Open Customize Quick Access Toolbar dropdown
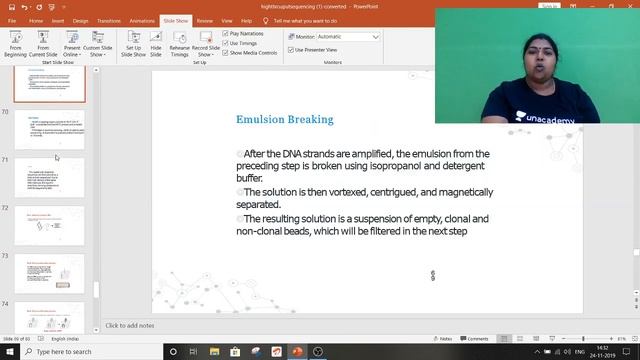This screenshot has height=360, width=640. tap(64, 7)
